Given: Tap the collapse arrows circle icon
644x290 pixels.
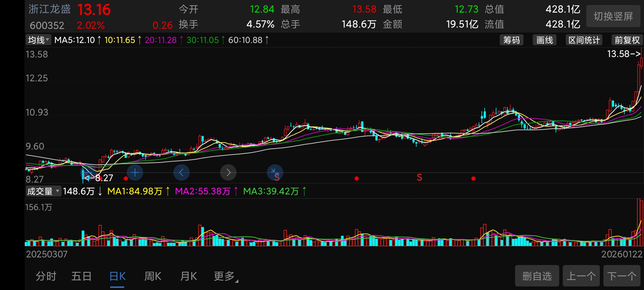Looking at the screenshot, I should click(275, 172).
